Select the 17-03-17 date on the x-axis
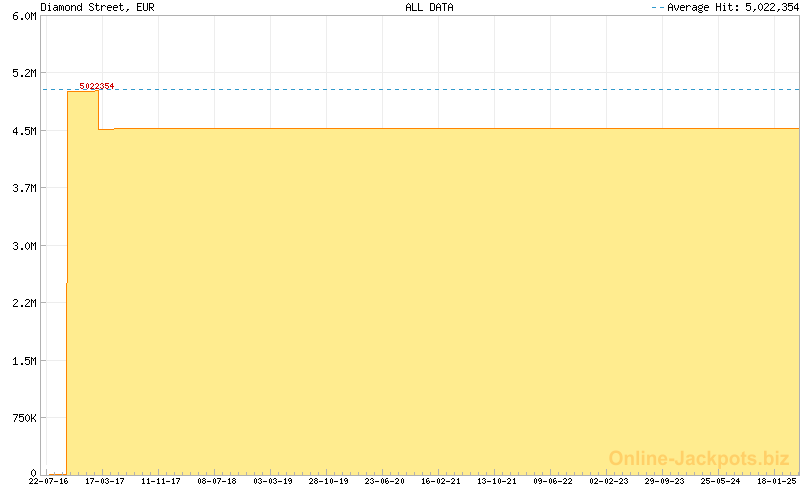Viewport: 800px width, 490px height. tap(105, 481)
